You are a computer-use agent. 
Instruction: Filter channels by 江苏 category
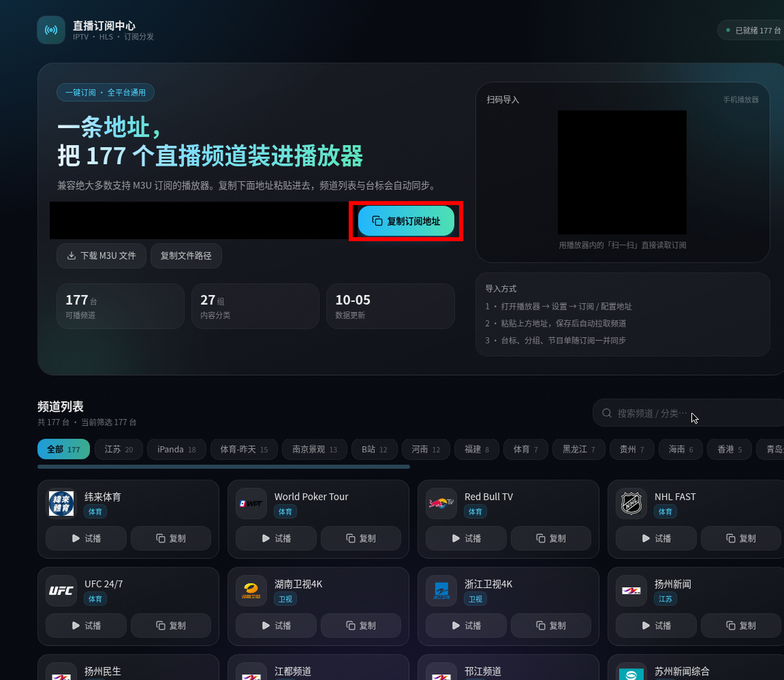[119, 449]
